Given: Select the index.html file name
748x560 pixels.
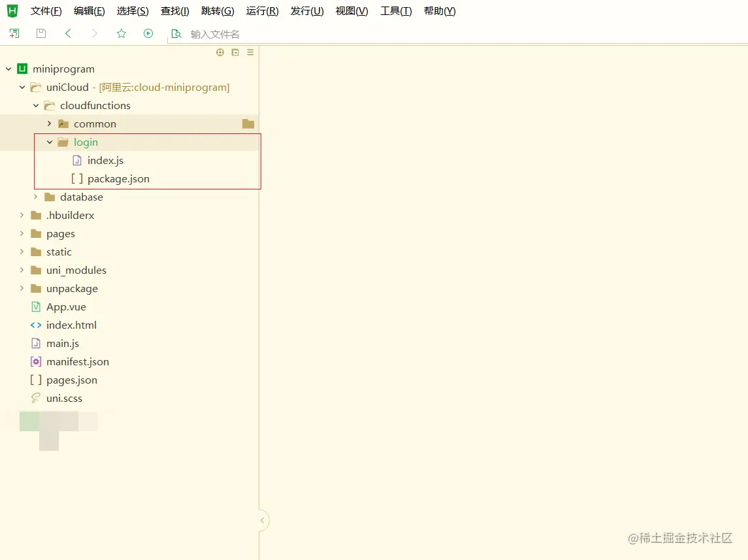Looking at the screenshot, I should click(x=72, y=325).
